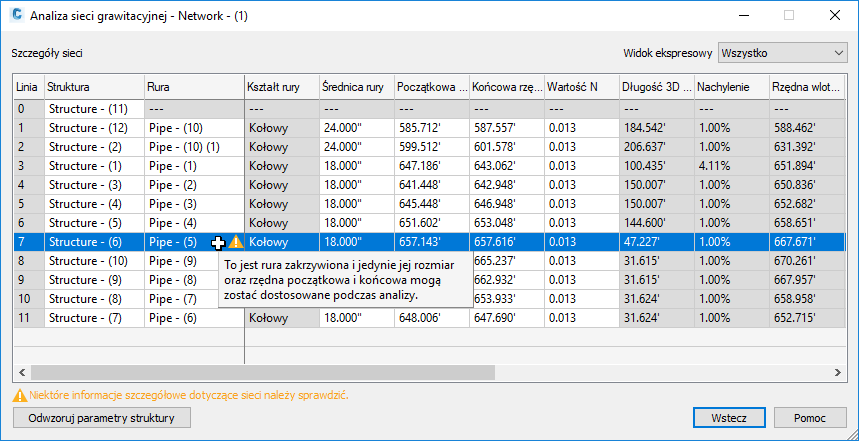Click the 670.261' inlet elevation cell
Image resolution: width=859 pixels, height=441 pixels.
[x=807, y=261]
